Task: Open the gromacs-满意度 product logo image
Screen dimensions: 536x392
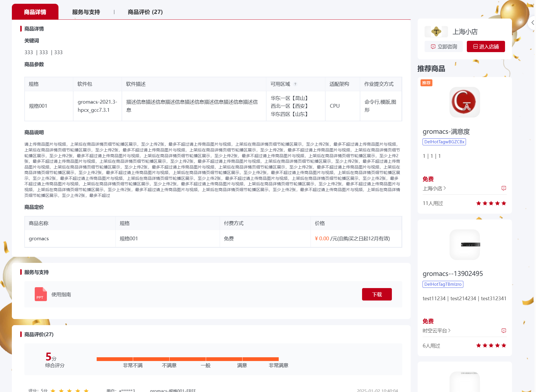Action: [x=465, y=102]
